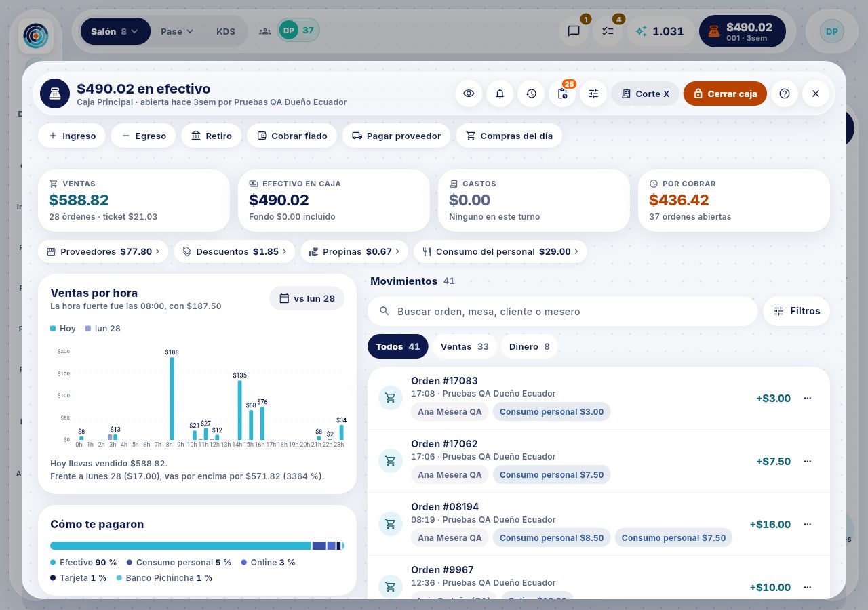Select the Dinero 8 tab
This screenshot has width=868, height=610.
click(530, 346)
